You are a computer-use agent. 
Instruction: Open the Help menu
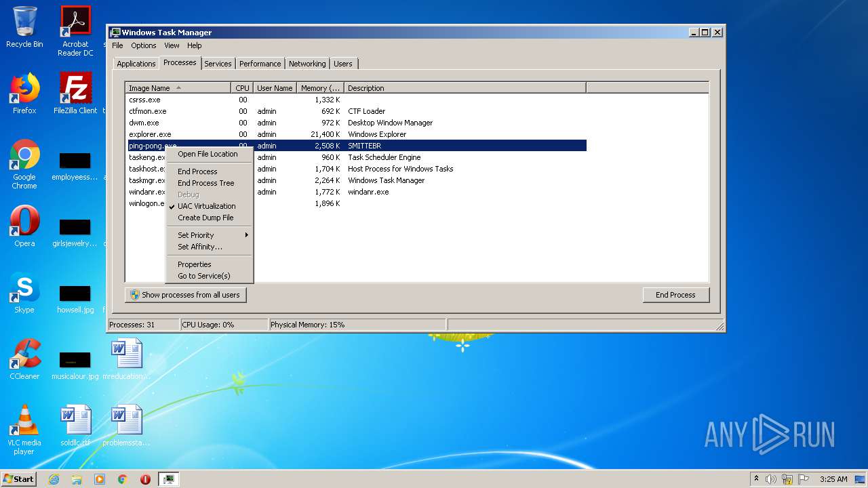click(195, 45)
